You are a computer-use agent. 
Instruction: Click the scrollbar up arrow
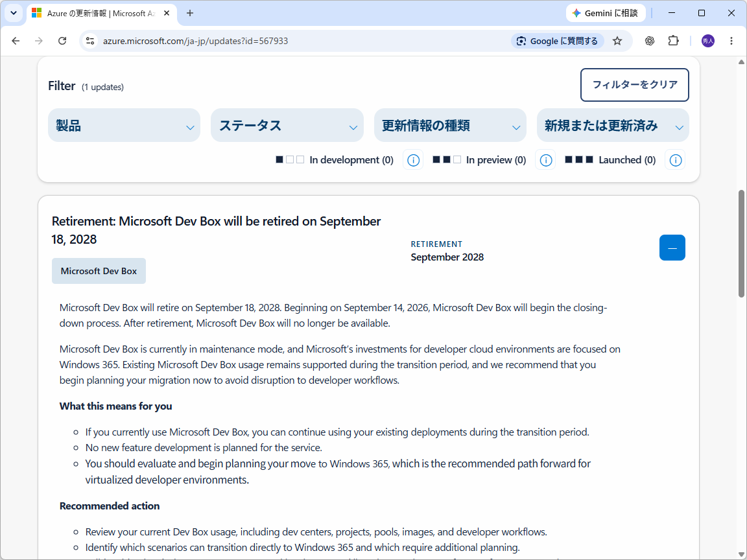coord(741,62)
